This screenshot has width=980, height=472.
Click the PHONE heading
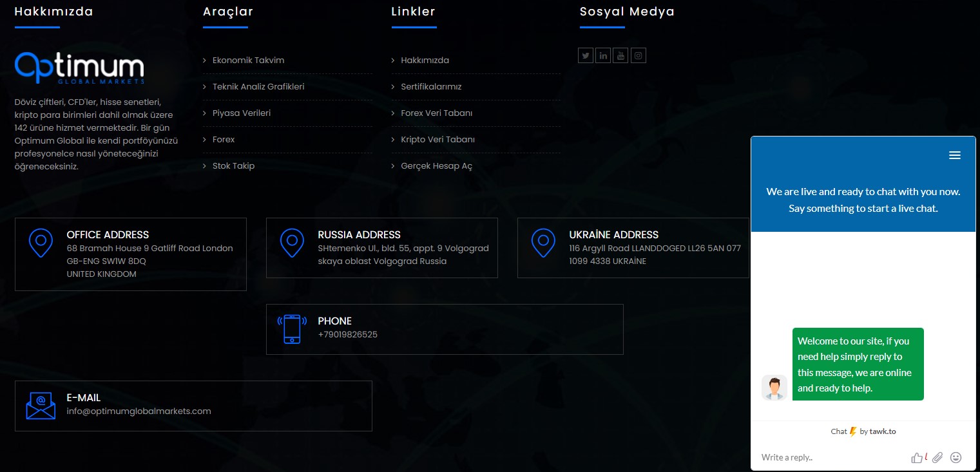(334, 321)
